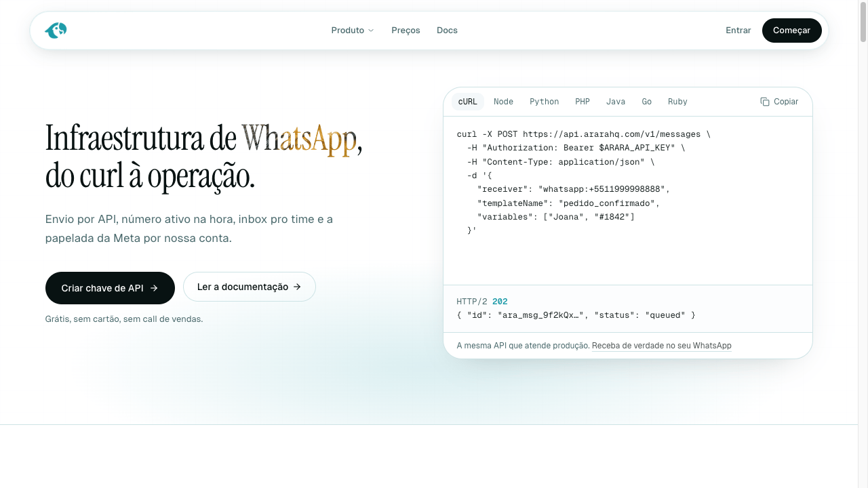Switch to the Java tab
868x488 pixels.
pyautogui.click(x=616, y=102)
